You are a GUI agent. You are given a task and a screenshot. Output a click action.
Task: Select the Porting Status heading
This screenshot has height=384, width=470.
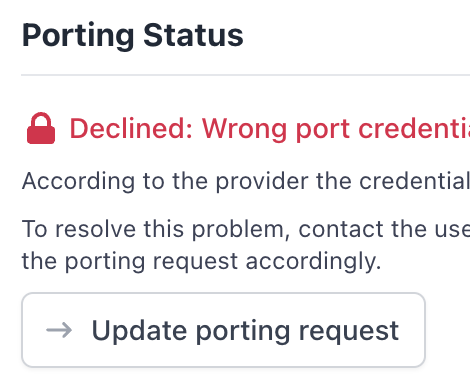(x=132, y=36)
